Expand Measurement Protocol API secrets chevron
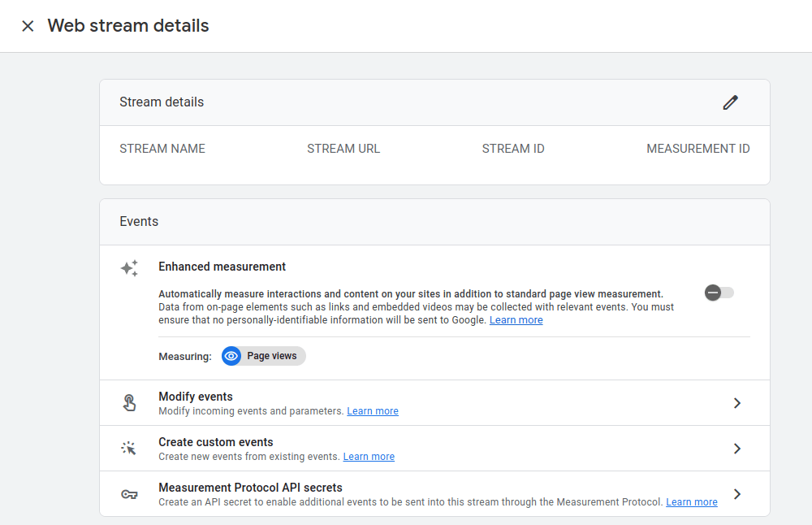 [737, 494]
